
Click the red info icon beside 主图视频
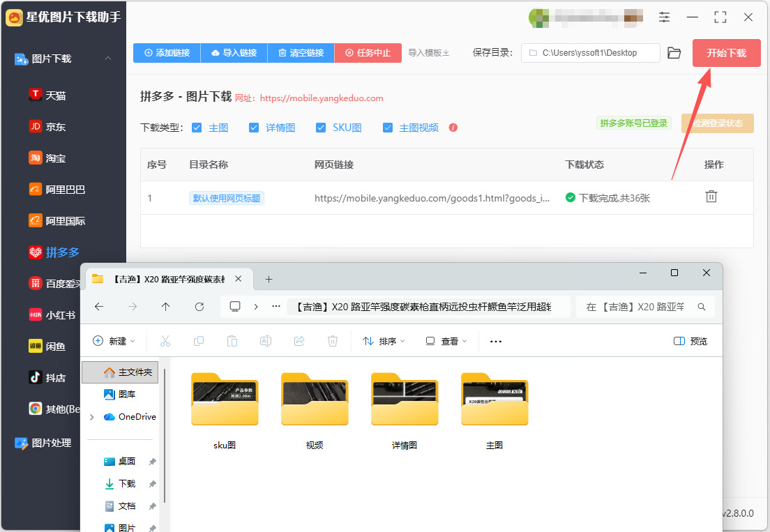(x=453, y=128)
